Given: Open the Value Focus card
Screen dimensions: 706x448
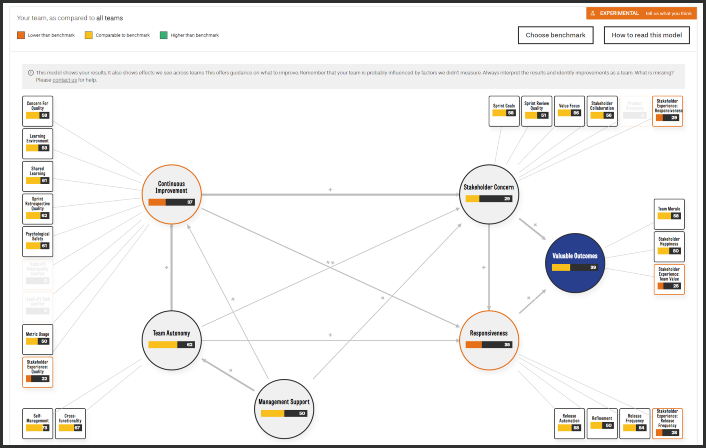Looking at the screenshot, I should coord(570,111).
